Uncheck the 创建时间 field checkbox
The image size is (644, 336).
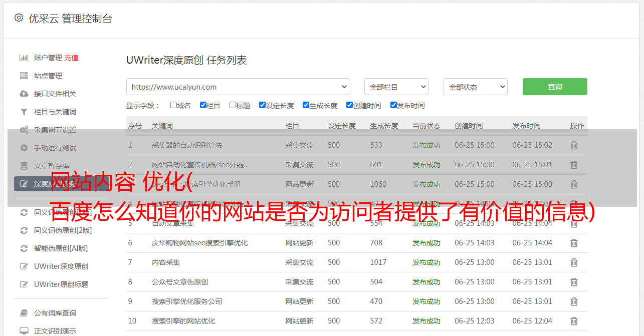coord(349,105)
